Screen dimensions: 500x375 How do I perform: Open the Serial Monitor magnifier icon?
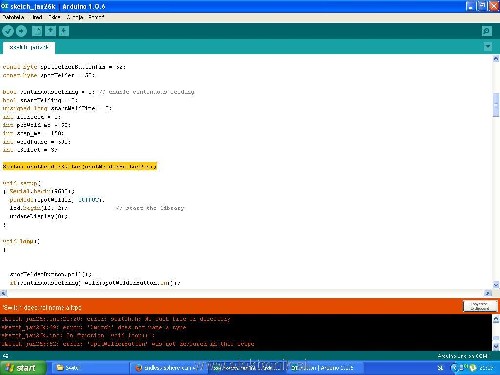(x=487, y=31)
